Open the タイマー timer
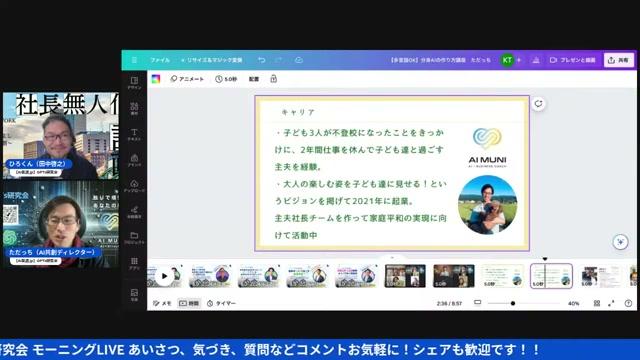Image resolution: width=640 pixels, height=360 pixels. [221, 303]
